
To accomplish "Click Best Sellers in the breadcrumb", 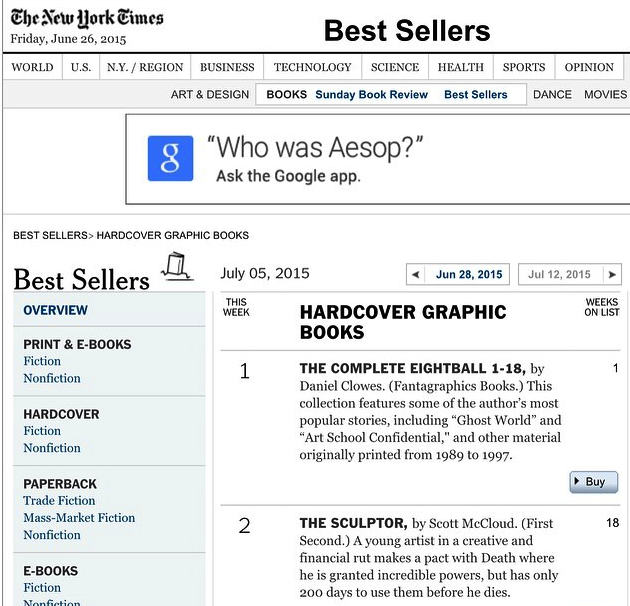I will pos(50,235).
